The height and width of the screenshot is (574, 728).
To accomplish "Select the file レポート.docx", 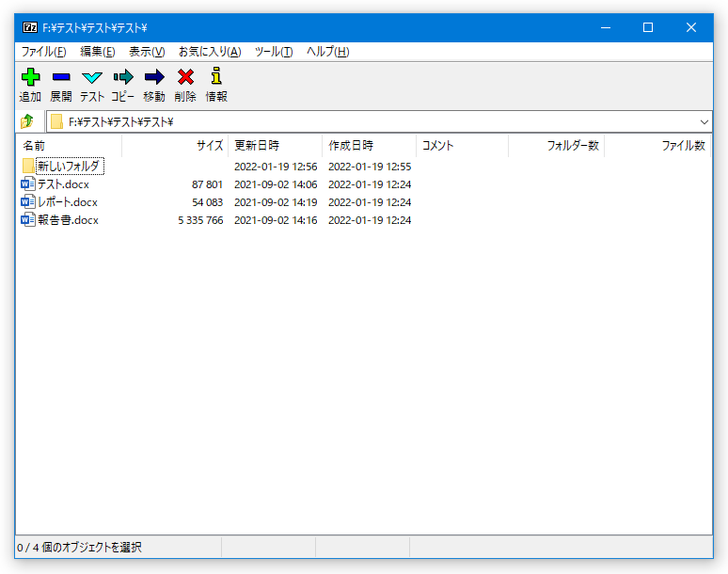I will click(68, 202).
